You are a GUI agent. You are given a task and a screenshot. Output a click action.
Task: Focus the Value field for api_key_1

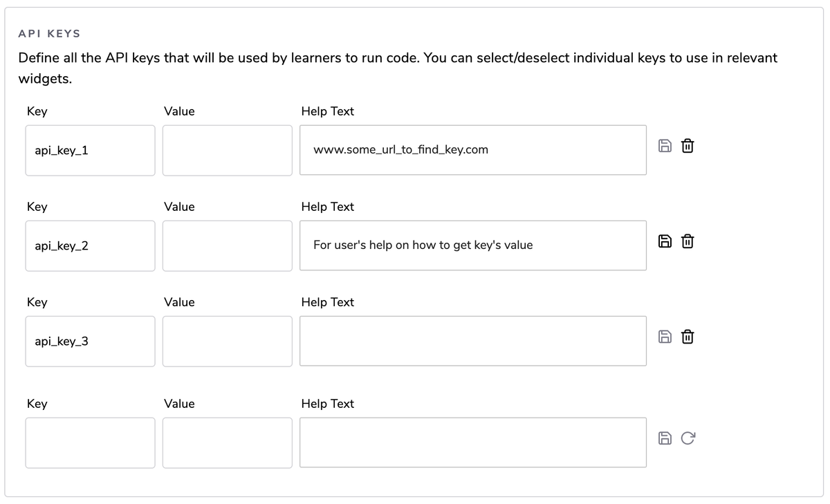coord(227,150)
